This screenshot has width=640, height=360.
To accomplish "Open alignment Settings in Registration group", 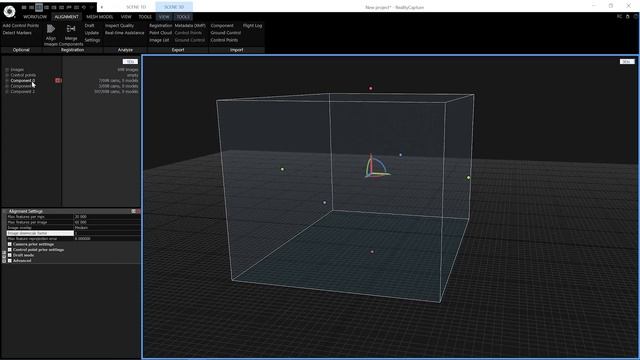I will coord(92,40).
